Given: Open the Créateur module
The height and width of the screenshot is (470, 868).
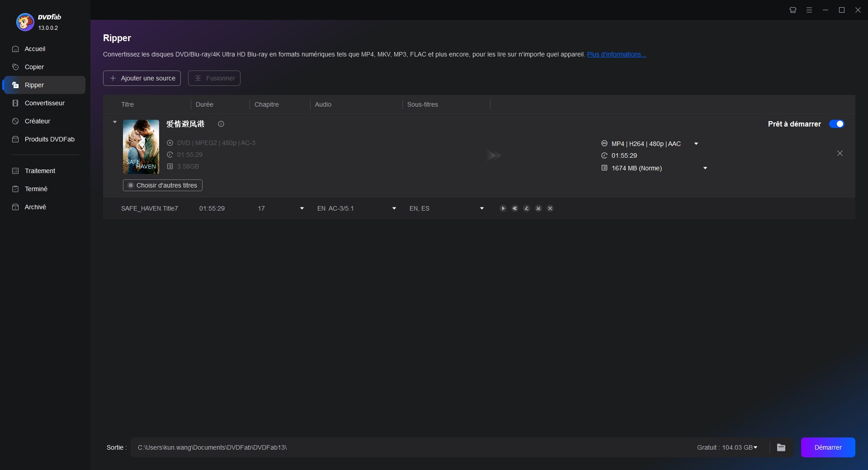Looking at the screenshot, I should tap(44, 121).
